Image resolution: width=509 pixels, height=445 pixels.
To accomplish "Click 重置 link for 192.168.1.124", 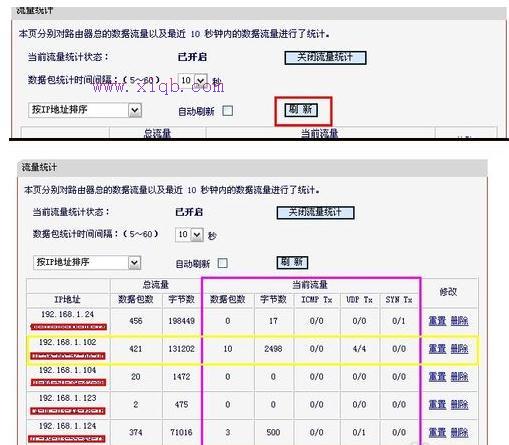I will pyautogui.click(x=437, y=433).
